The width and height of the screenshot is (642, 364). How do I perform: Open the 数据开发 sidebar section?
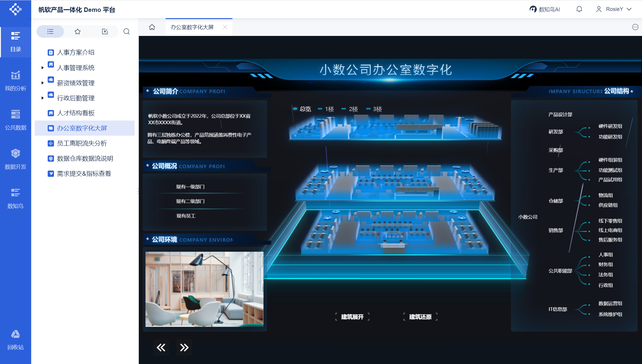(15, 159)
